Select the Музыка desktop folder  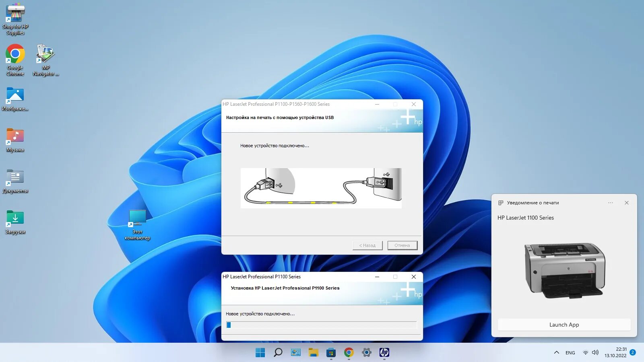(x=15, y=140)
